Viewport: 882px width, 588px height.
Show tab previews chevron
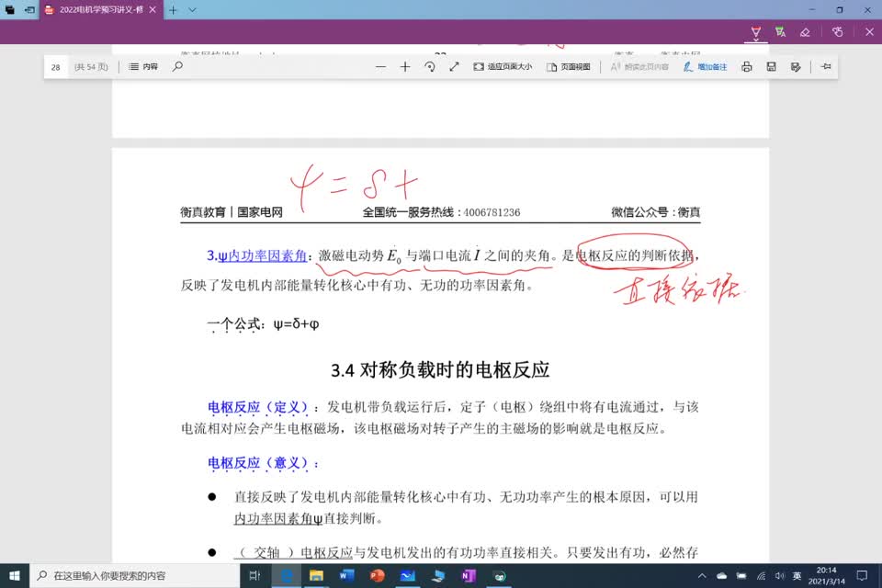[x=192, y=9]
